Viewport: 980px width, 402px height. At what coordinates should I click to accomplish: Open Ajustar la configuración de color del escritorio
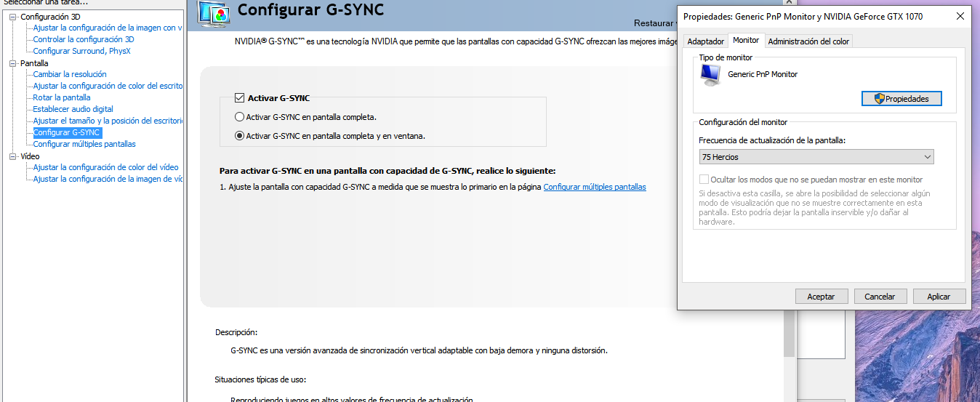point(108,86)
